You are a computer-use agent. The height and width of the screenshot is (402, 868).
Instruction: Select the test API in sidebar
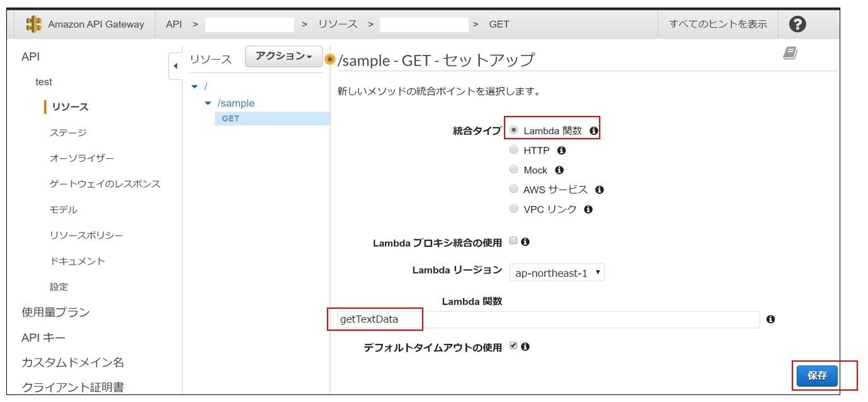click(44, 82)
